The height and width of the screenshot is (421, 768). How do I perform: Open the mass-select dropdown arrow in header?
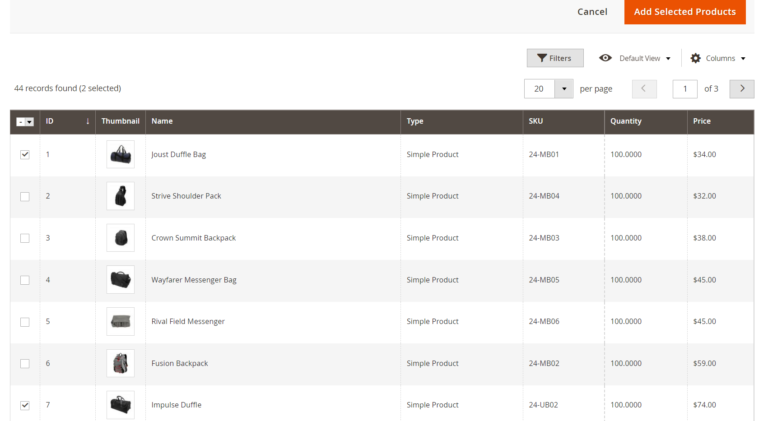30,122
